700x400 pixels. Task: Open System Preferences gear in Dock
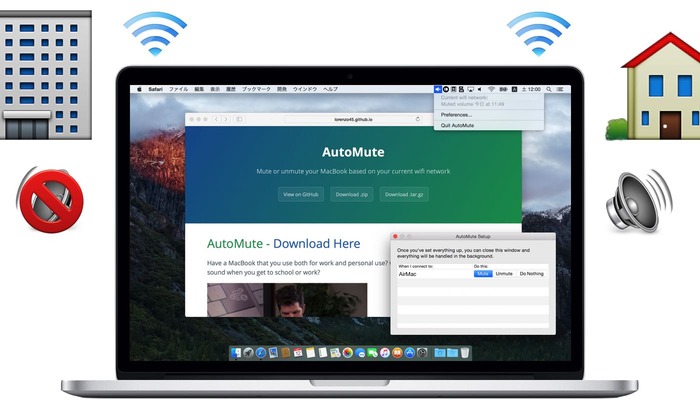coord(422,353)
